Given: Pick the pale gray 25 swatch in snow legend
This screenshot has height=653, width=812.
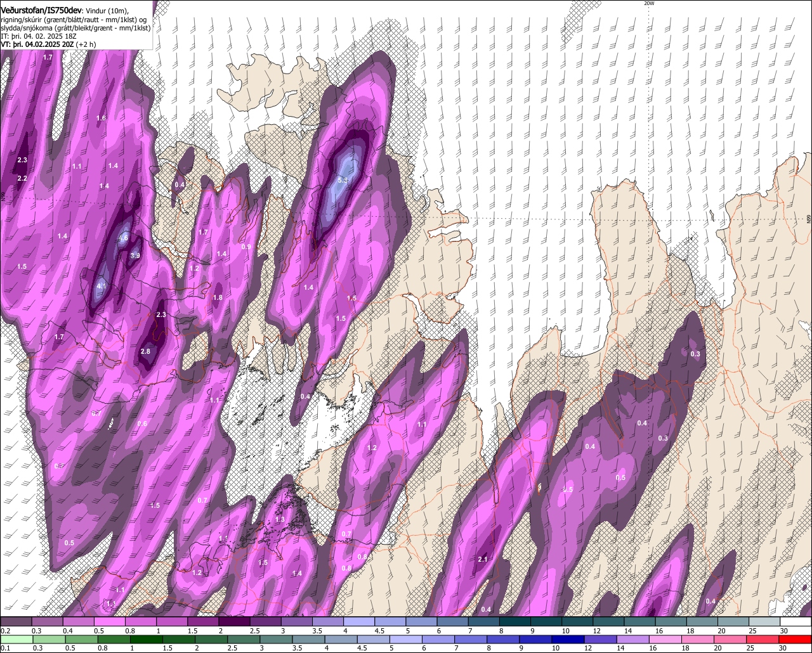Looking at the screenshot, I should click(765, 622).
